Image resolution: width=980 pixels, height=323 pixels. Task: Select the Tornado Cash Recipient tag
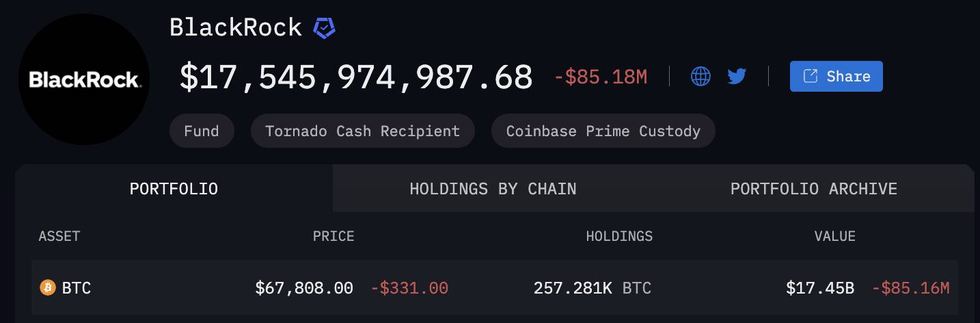click(x=362, y=131)
